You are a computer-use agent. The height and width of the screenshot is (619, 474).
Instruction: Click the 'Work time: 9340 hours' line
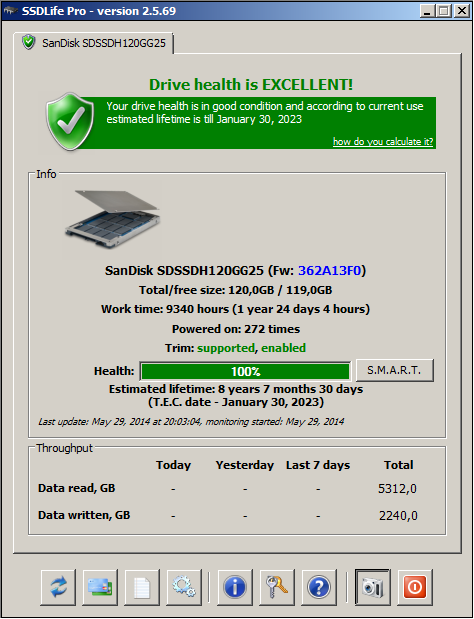pos(236,309)
